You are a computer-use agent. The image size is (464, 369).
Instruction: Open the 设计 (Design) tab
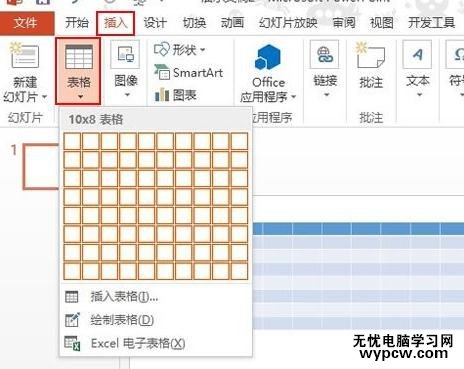pyautogui.click(x=155, y=23)
